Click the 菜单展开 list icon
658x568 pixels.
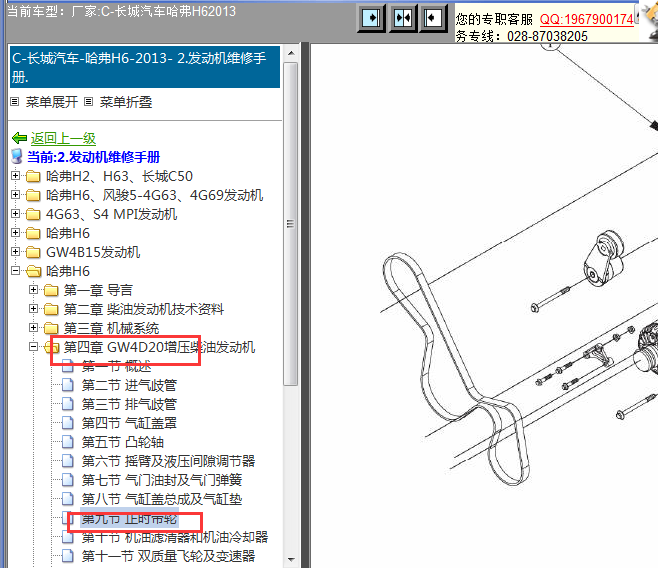click(15, 102)
